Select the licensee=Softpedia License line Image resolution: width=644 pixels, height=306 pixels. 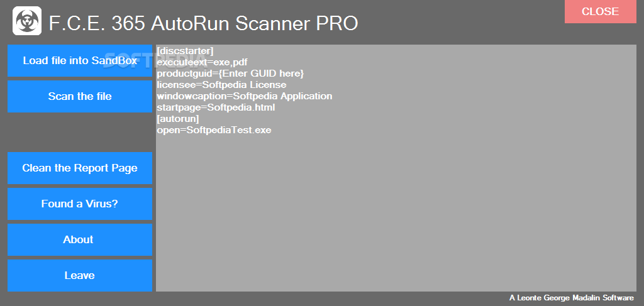coord(221,85)
